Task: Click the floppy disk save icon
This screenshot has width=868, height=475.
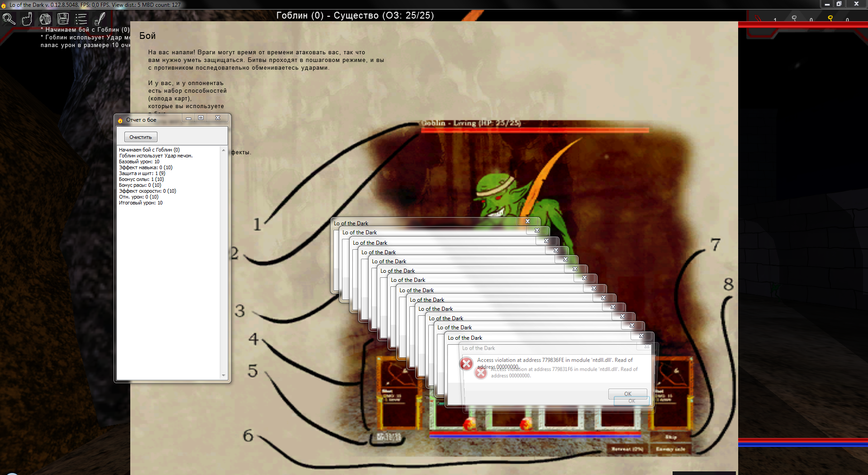Action: point(63,19)
